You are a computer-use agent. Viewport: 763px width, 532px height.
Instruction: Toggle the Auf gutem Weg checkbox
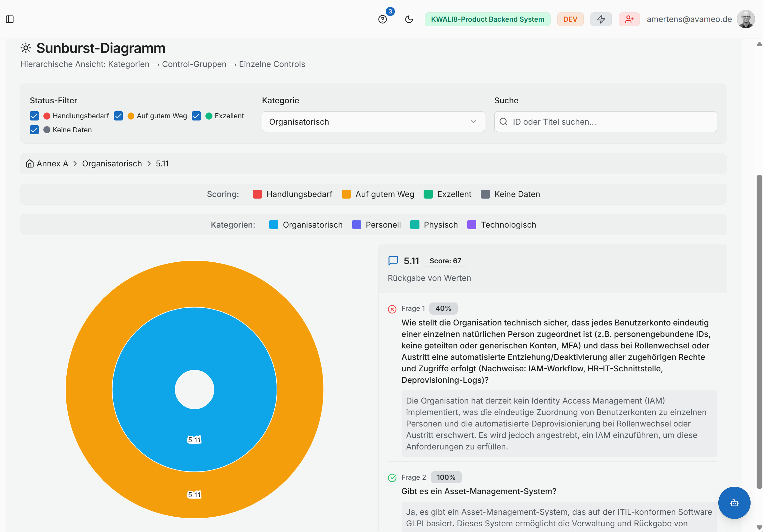[x=118, y=116]
